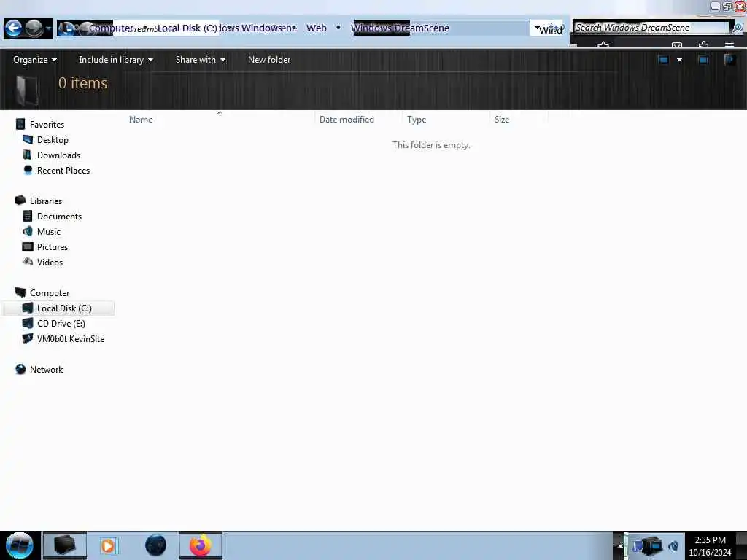747x560 pixels.
Task: Launch Windows Media Player from taskbar
Action: 108,545
